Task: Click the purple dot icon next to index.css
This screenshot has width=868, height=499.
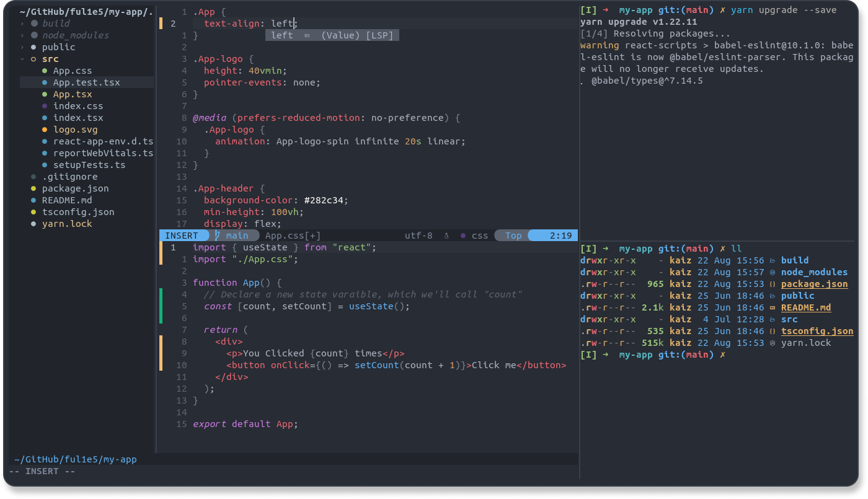Action: click(x=45, y=106)
